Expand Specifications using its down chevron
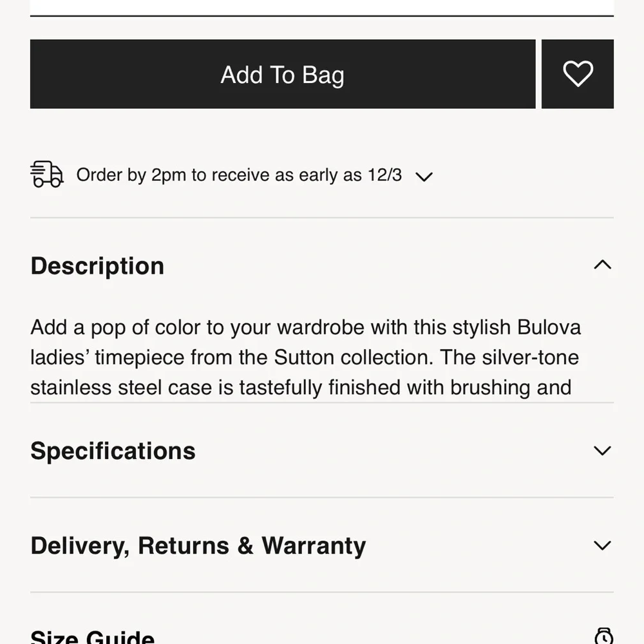Screen dimensions: 644x644 click(x=602, y=451)
